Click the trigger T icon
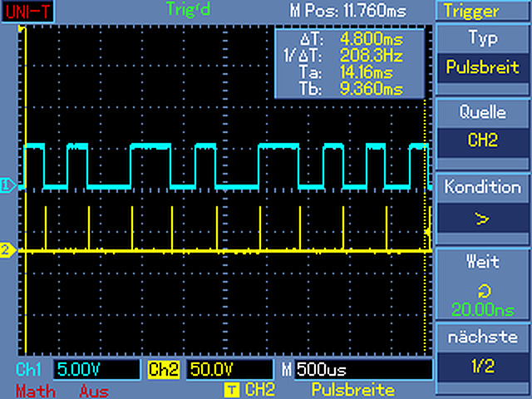The height and width of the screenshot is (399, 532). pyautogui.click(x=232, y=390)
